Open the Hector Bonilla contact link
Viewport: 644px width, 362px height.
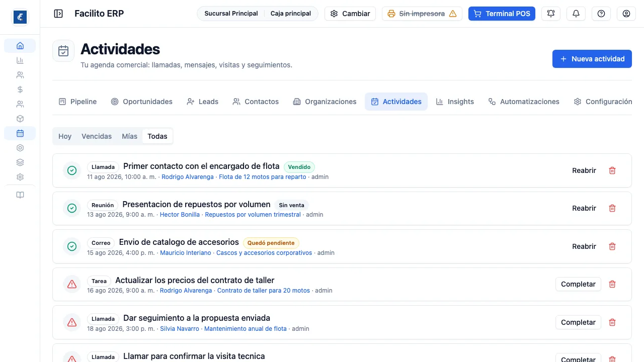click(x=180, y=215)
